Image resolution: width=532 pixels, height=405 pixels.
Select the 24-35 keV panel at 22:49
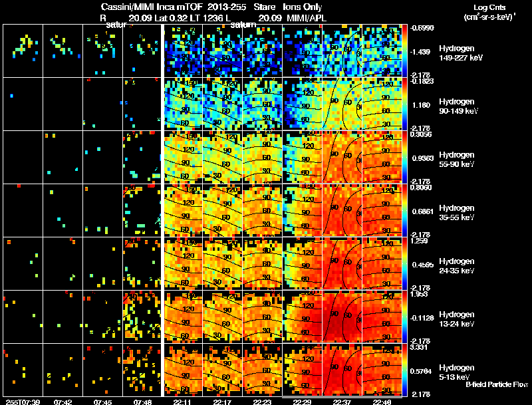[382, 263]
